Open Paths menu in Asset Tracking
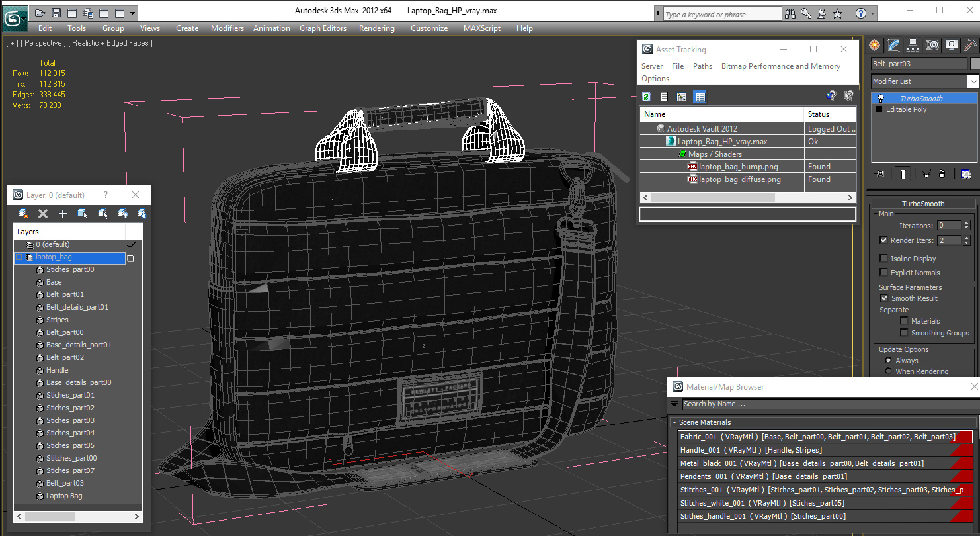Screen dimensions: 980x536 click(x=702, y=66)
